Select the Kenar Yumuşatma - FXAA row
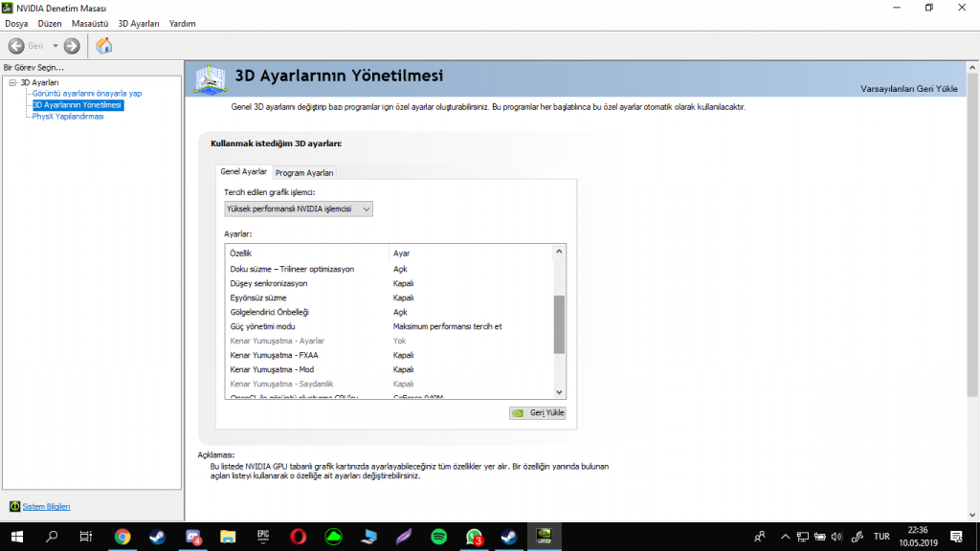Image resolution: width=980 pixels, height=551 pixels. click(390, 356)
